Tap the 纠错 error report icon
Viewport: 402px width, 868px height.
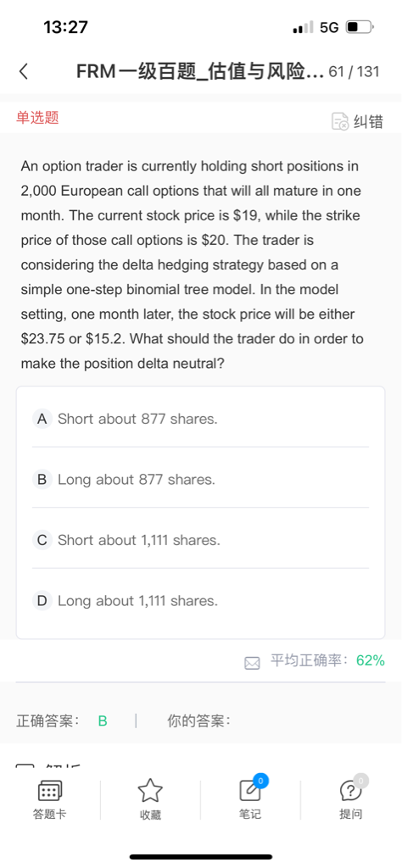pyautogui.click(x=340, y=121)
